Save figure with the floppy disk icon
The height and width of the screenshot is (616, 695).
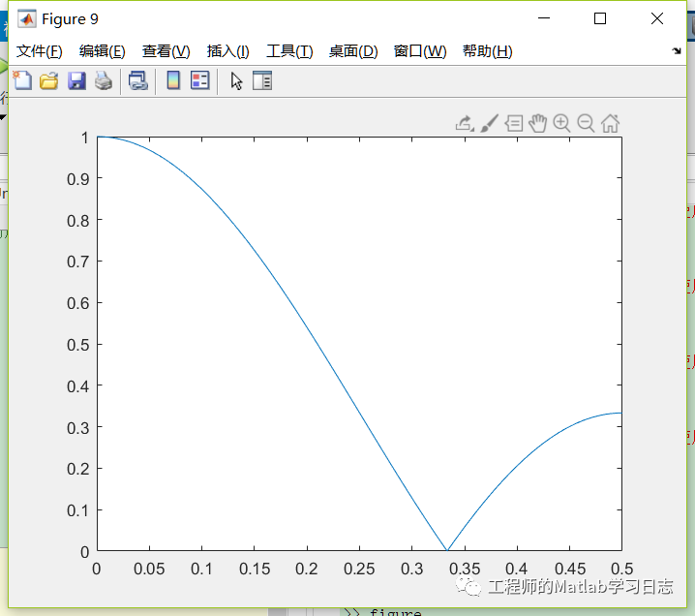pyautogui.click(x=76, y=80)
